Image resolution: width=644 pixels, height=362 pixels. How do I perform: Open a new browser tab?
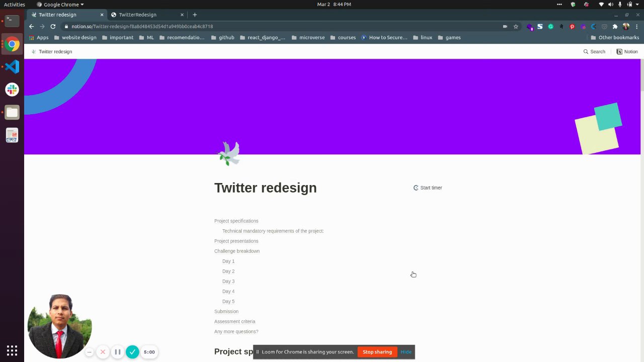(195, 15)
